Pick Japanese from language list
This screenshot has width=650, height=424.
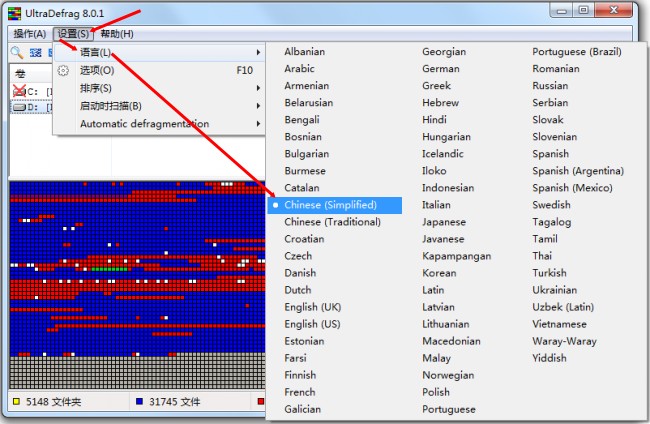pyautogui.click(x=444, y=222)
